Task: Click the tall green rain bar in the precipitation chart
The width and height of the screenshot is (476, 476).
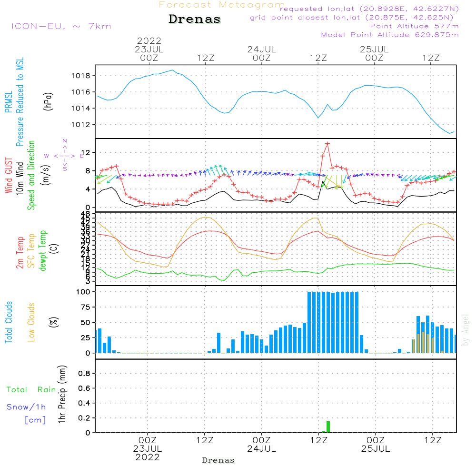Action: [x=328, y=427]
